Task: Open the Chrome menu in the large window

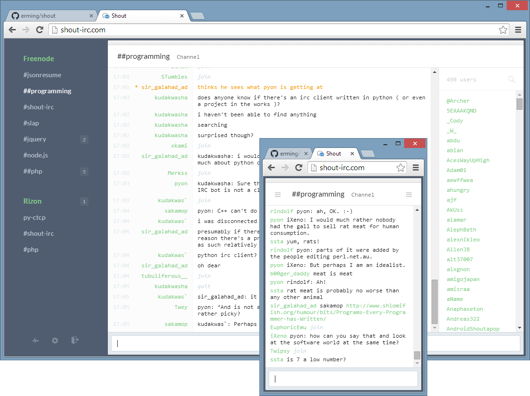Action: tap(518, 30)
